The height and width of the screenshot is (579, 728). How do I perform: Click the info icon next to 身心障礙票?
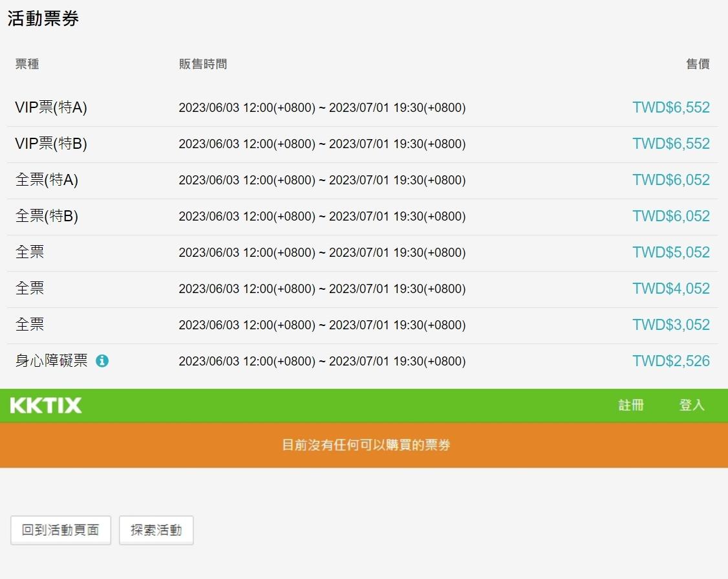(102, 360)
